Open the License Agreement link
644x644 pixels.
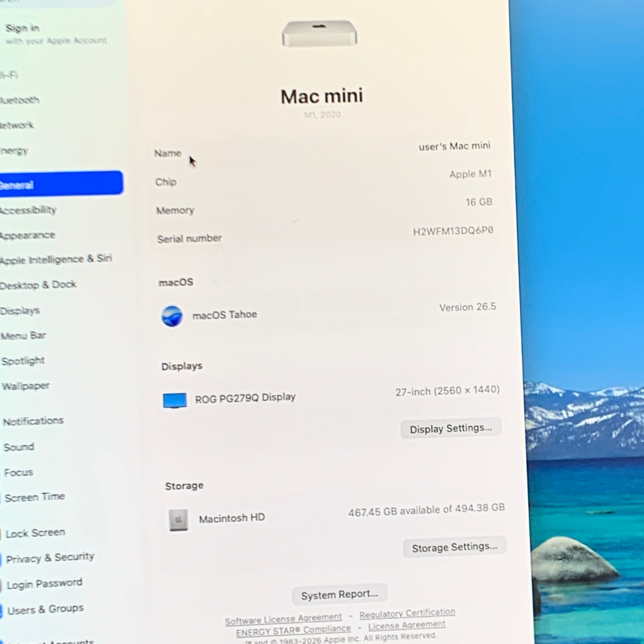407,625
